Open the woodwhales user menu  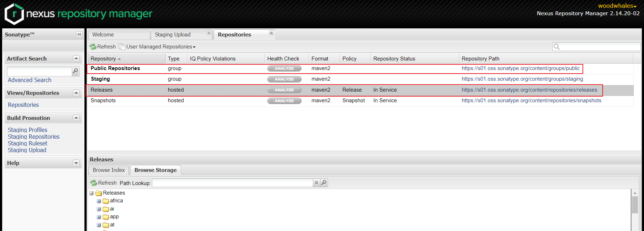[617, 6]
